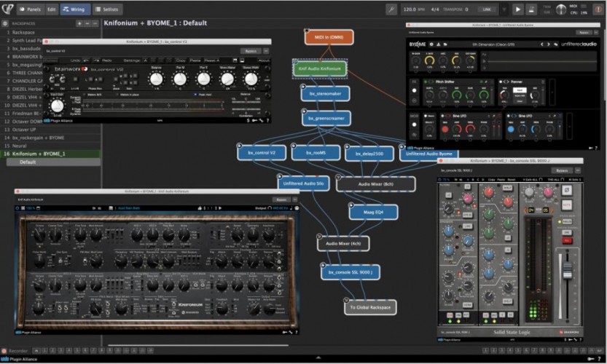Open the Panels view
The image size is (607, 364).
pyautogui.click(x=30, y=9)
